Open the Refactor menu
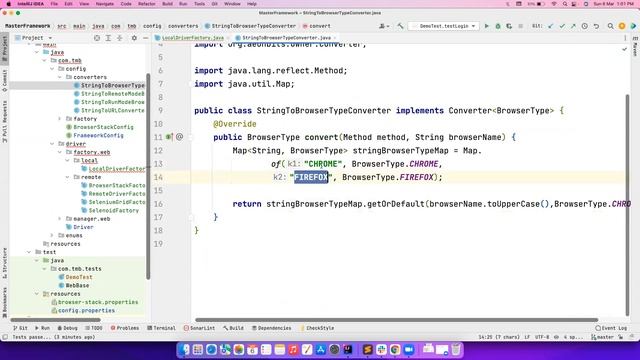 pos(147,4)
